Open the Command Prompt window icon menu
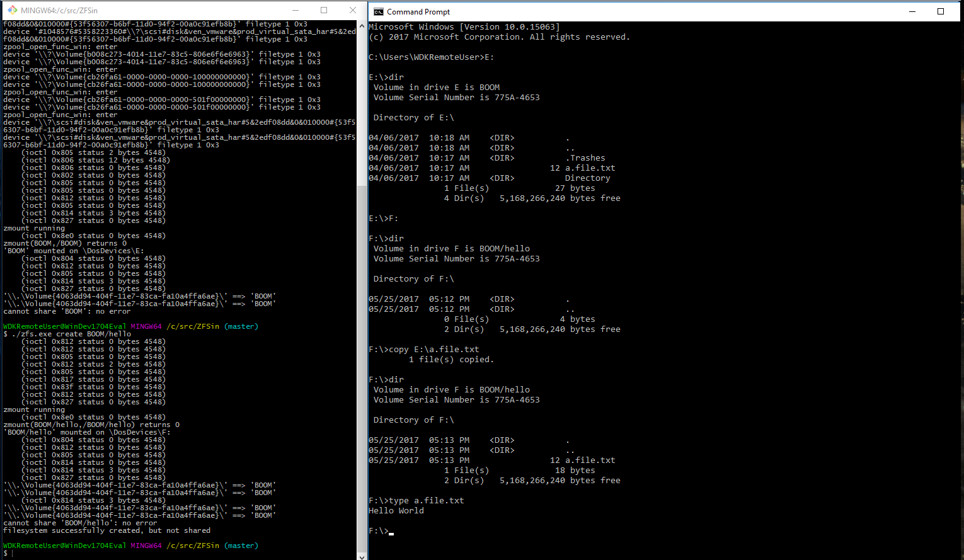 378,11
